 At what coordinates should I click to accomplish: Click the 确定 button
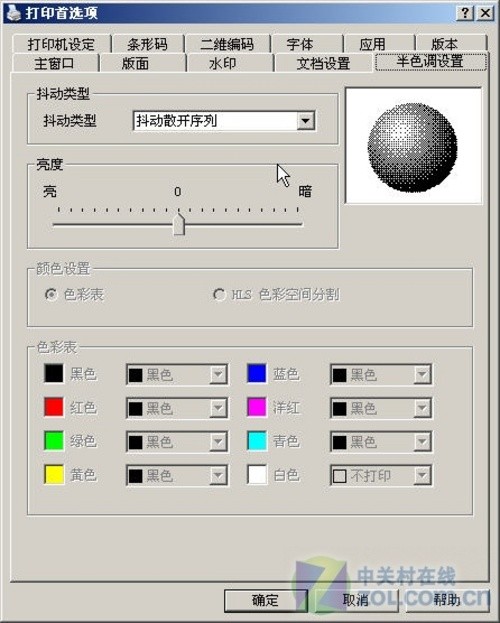tap(266, 600)
